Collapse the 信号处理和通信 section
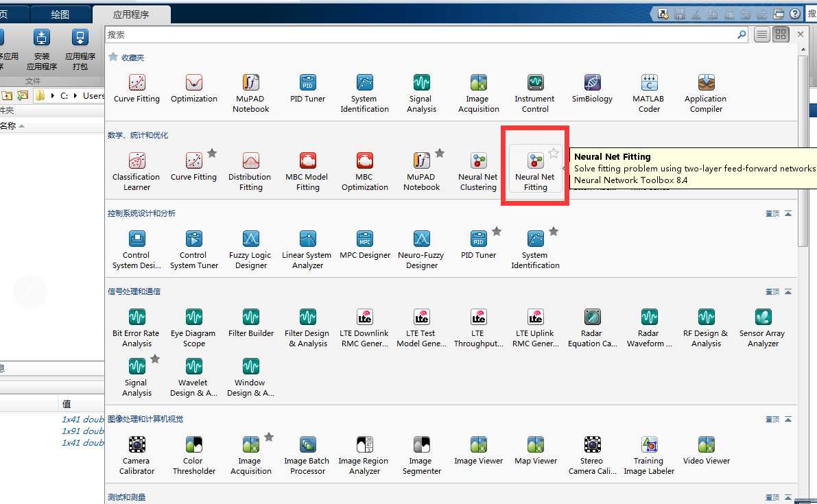 tap(788, 291)
